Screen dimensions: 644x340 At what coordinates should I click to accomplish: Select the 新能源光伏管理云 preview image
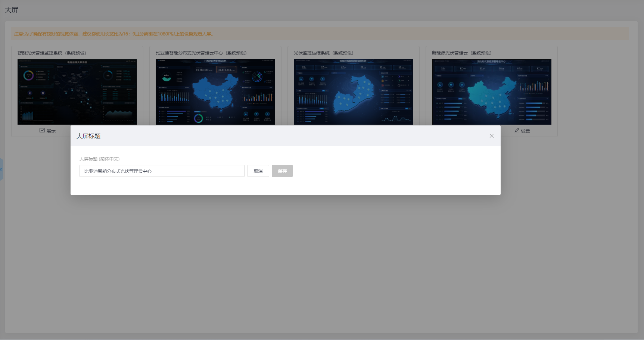click(492, 91)
